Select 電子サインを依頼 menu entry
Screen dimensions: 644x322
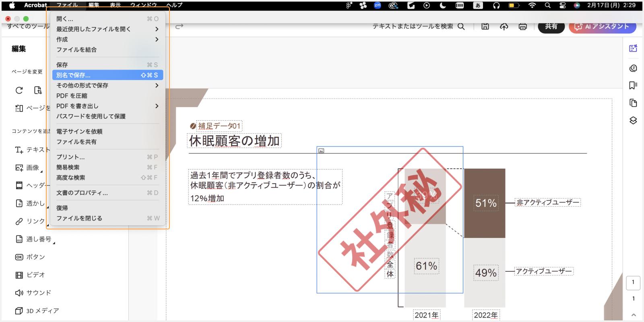(x=107, y=132)
